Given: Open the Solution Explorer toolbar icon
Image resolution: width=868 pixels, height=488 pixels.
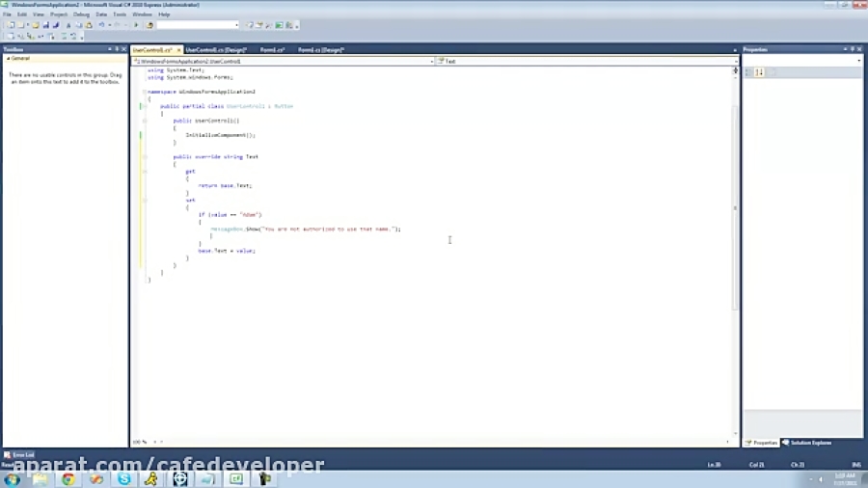Looking at the screenshot, I should point(250,25).
